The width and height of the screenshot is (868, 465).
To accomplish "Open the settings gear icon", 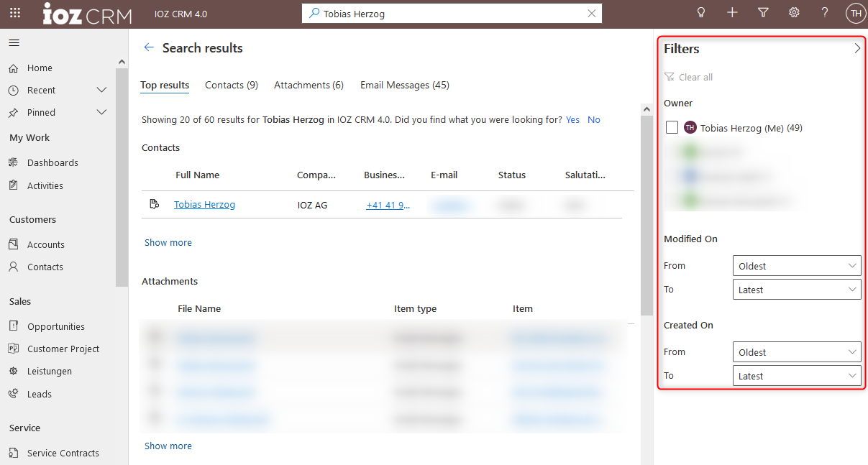I will (794, 13).
